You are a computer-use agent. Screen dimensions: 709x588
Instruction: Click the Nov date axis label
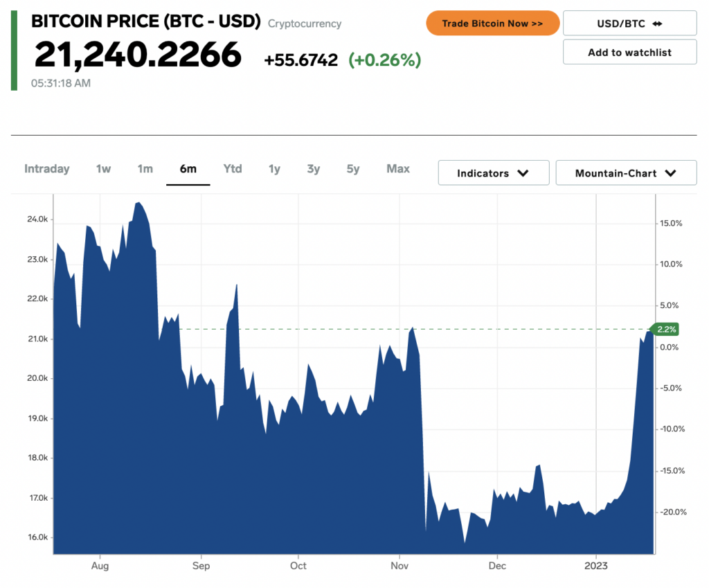pyautogui.click(x=400, y=566)
